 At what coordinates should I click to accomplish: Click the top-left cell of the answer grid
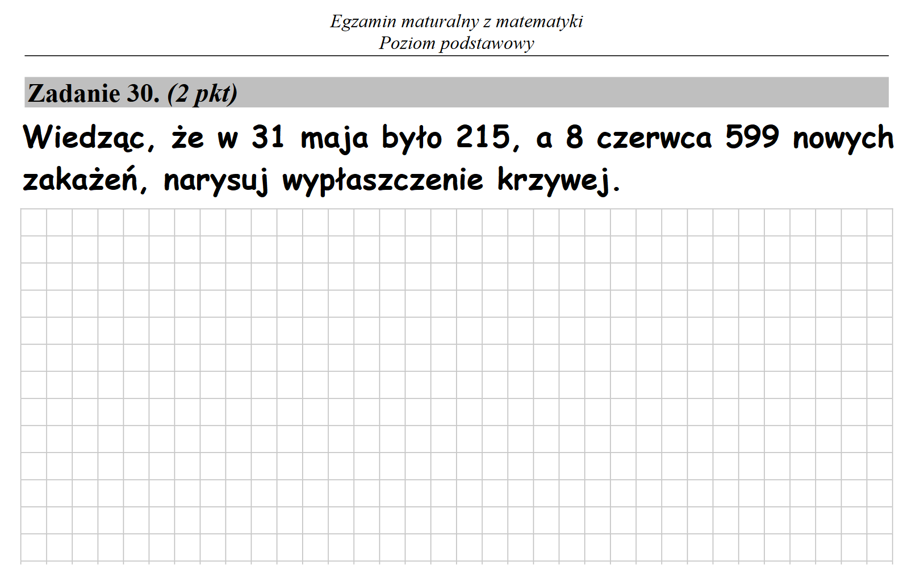(x=34, y=222)
